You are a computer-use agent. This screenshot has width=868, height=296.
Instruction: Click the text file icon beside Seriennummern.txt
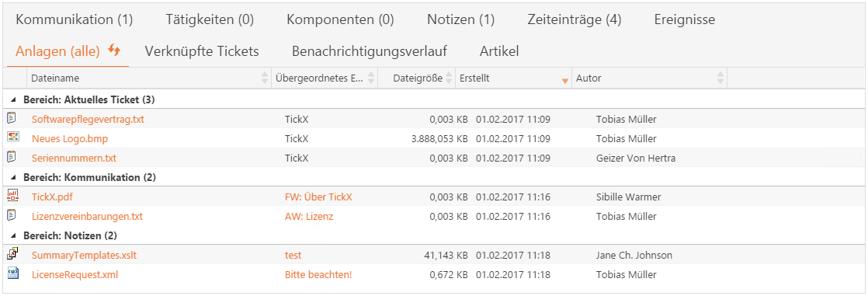[x=12, y=158]
